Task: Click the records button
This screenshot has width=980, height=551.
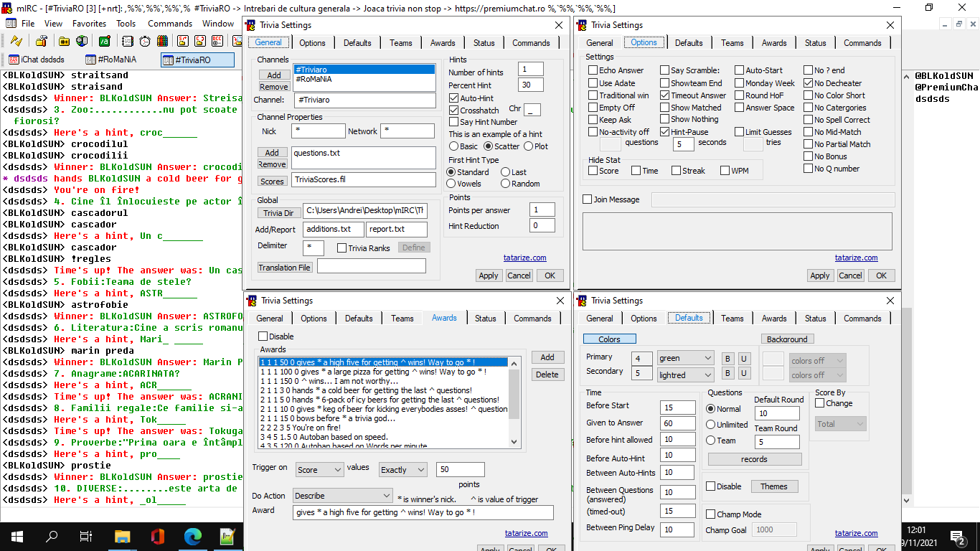Action: 754,459
